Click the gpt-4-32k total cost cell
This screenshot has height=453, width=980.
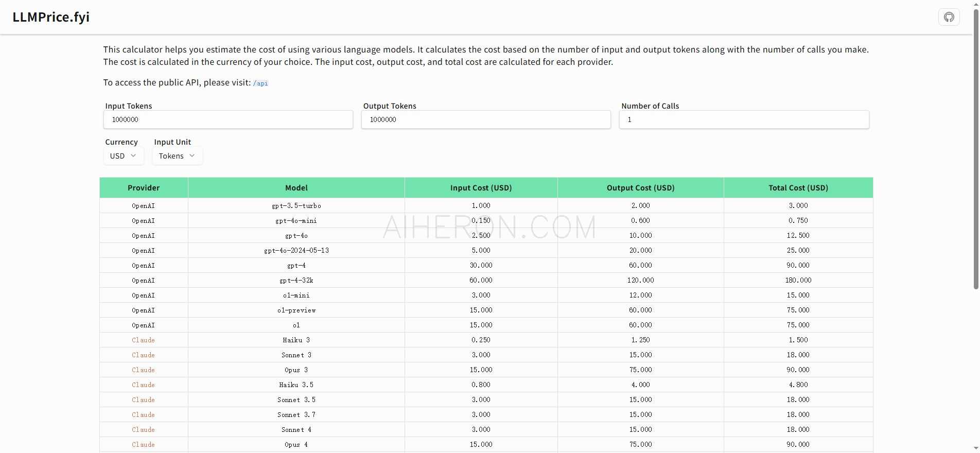pos(798,281)
